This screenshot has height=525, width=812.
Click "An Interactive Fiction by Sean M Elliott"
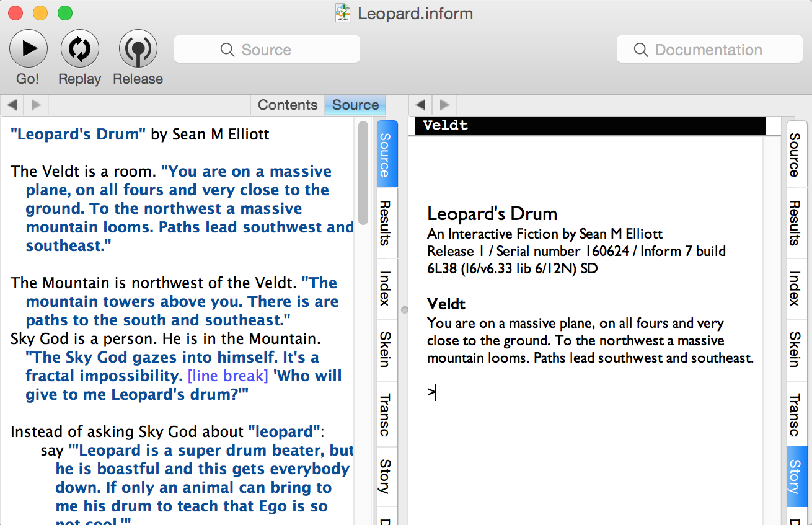pos(545,234)
